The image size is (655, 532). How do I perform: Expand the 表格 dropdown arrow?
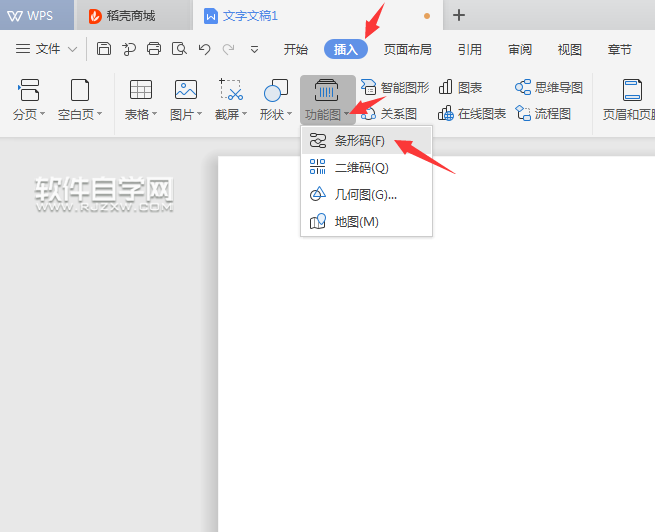click(x=154, y=114)
